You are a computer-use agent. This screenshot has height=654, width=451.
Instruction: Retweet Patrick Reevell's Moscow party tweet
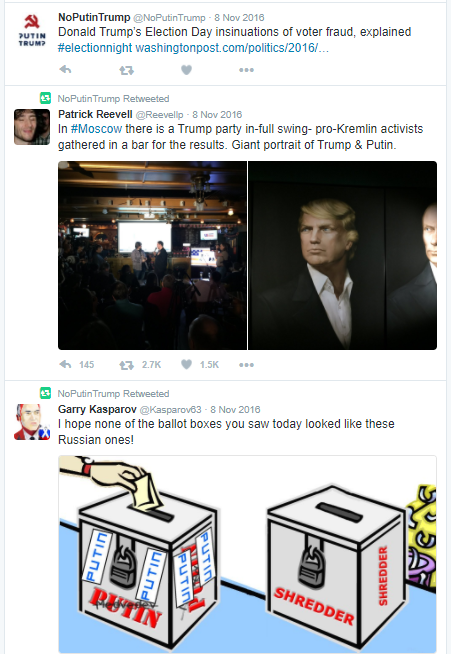pos(126,365)
